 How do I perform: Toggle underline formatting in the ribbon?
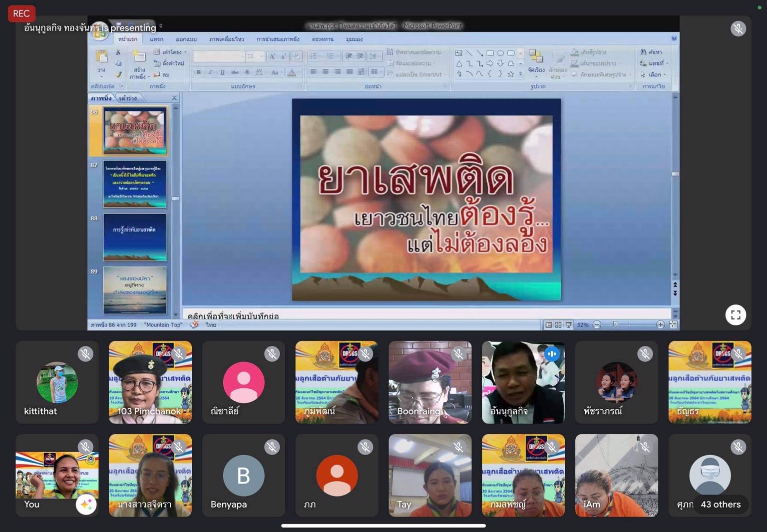(222, 72)
